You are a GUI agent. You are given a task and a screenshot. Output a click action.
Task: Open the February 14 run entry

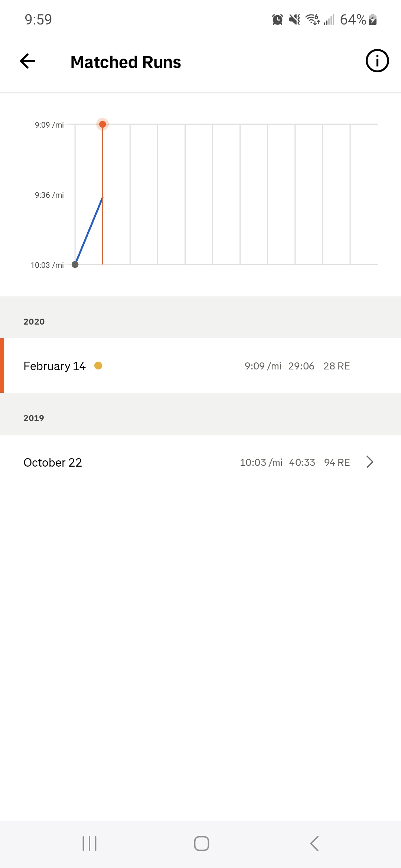click(x=200, y=366)
